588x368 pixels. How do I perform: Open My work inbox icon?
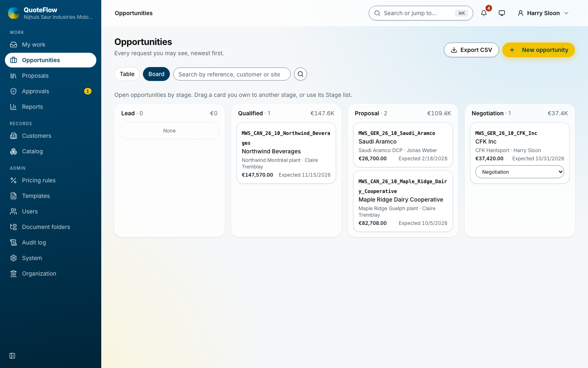pyautogui.click(x=13, y=45)
